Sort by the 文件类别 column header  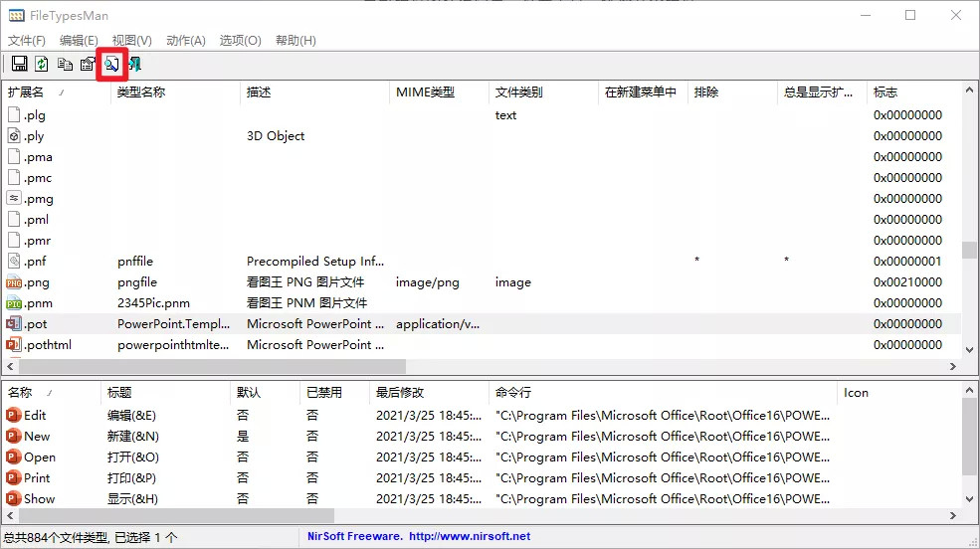coord(543,92)
